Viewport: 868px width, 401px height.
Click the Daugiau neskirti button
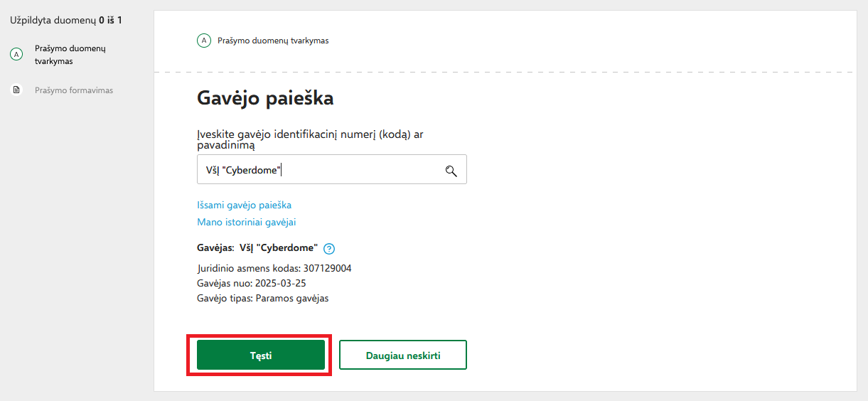pos(403,355)
